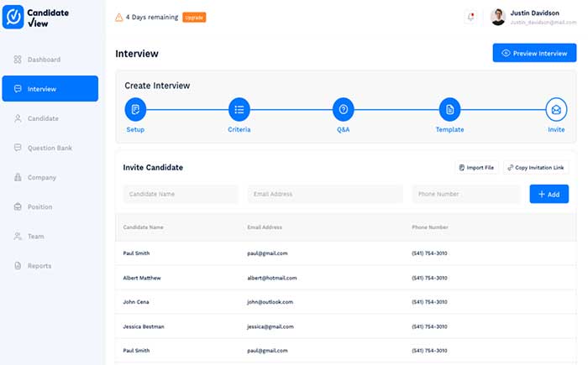This screenshot has height=365, width=588.
Task: Open the Dashboard sidebar item
Action: click(44, 60)
